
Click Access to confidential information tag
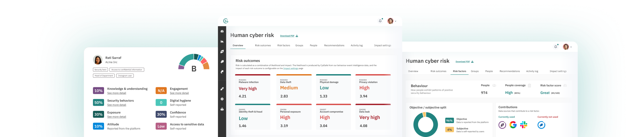[x=127, y=70]
